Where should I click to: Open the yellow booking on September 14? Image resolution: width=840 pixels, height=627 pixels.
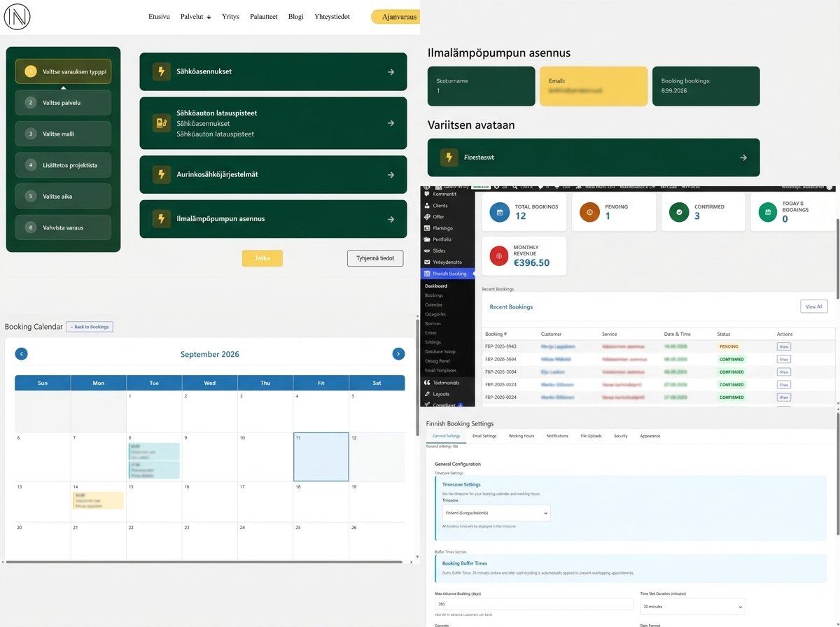click(x=98, y=500)
